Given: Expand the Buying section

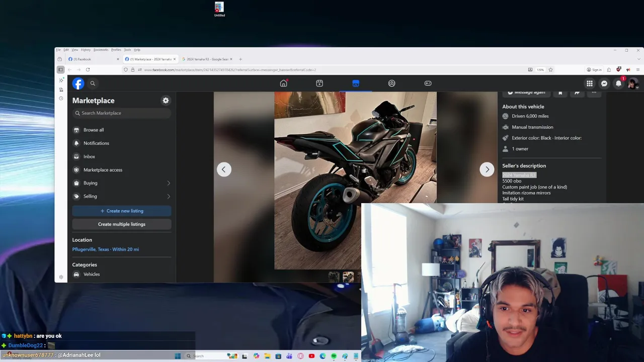Looking at the screenshot, I should (x=122, y=183).
